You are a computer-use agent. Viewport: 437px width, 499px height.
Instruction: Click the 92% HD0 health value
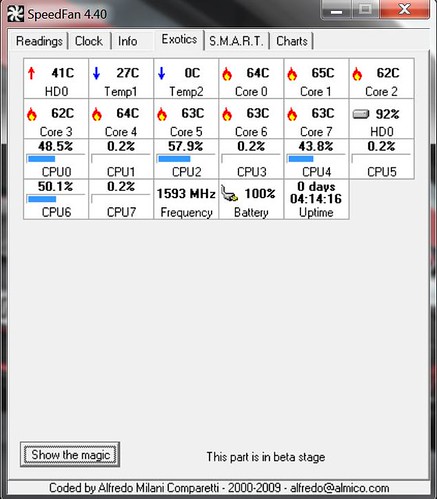tap(388, 114)
